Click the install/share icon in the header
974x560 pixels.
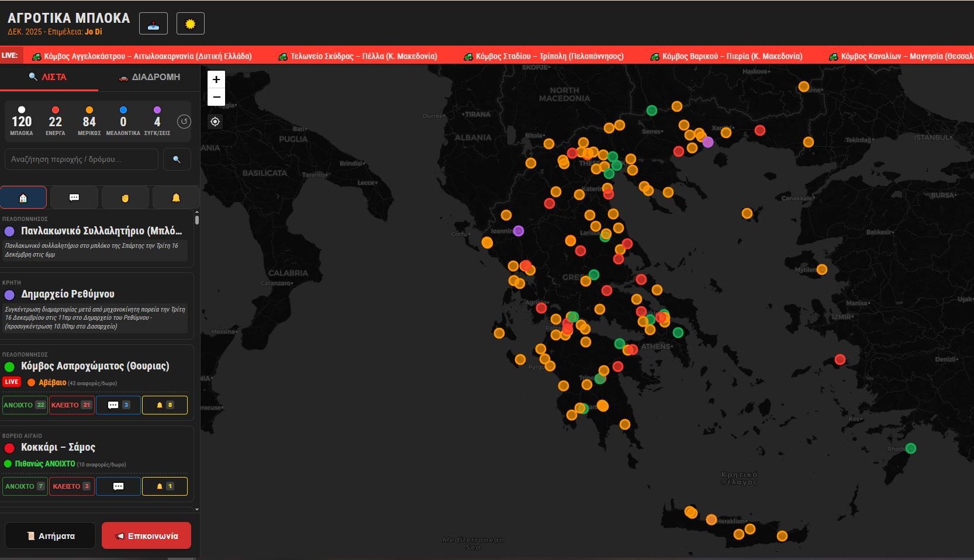click(x=153, y=24)
